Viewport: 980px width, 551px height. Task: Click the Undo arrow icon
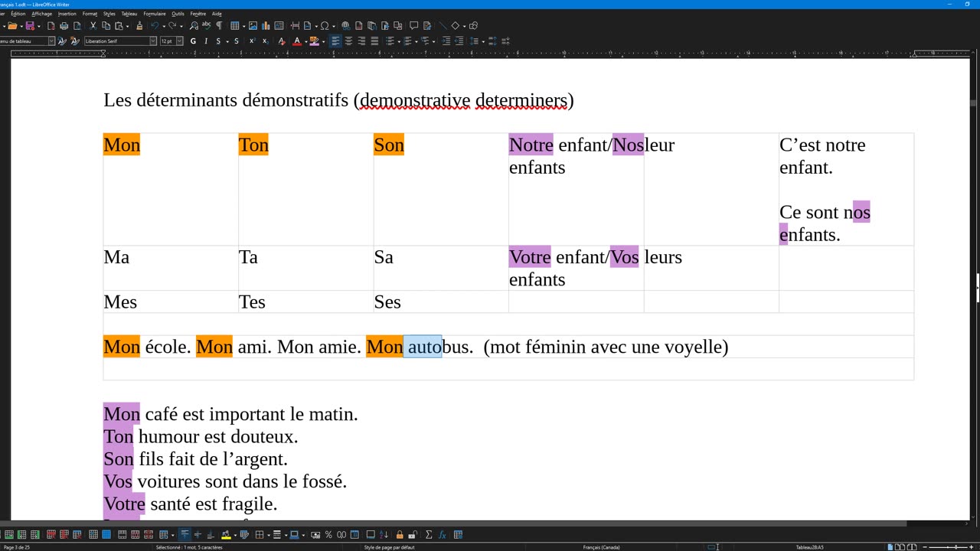click(154, 25)
